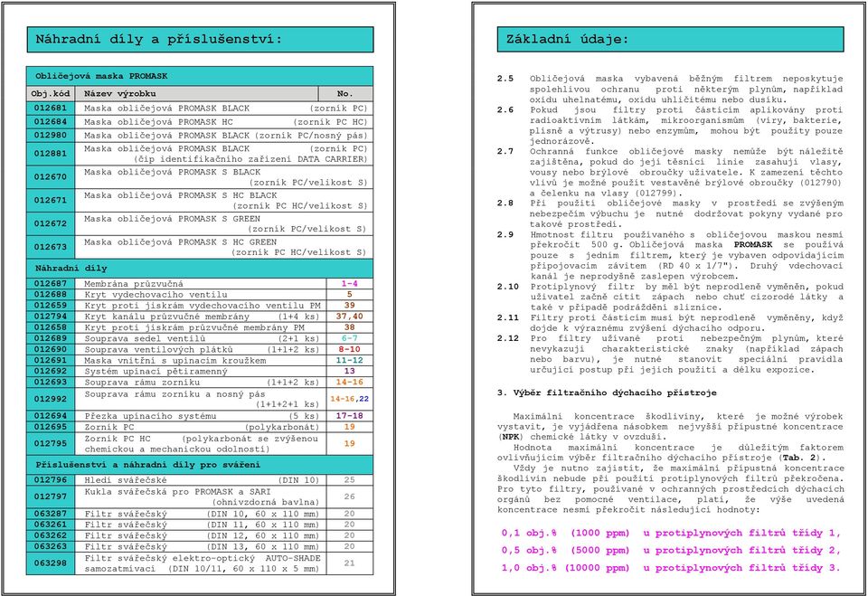Click position number "6-7"
Screen dimensions: 868x596
tap(349, 338)
